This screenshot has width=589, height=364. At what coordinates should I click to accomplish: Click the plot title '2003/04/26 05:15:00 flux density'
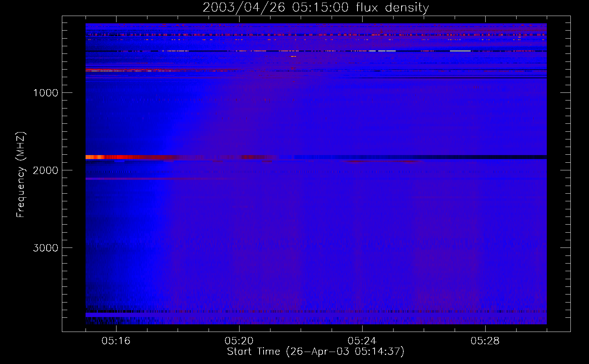(x=316, y=8)
